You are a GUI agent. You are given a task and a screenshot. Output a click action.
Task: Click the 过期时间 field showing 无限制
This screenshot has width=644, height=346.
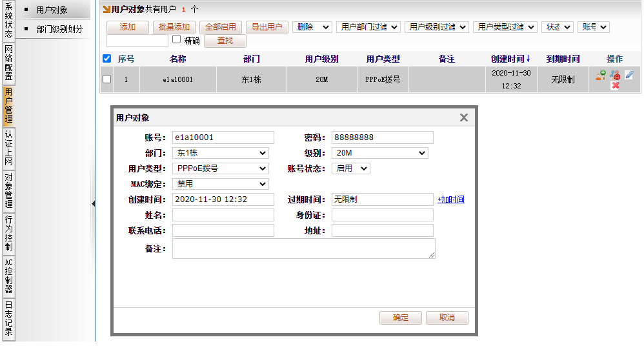pos(383,199)
